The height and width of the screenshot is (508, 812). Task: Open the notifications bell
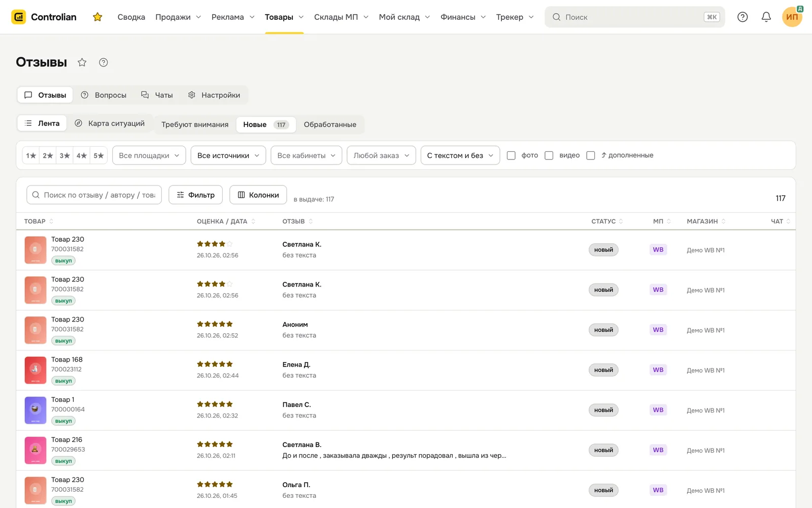766,17
